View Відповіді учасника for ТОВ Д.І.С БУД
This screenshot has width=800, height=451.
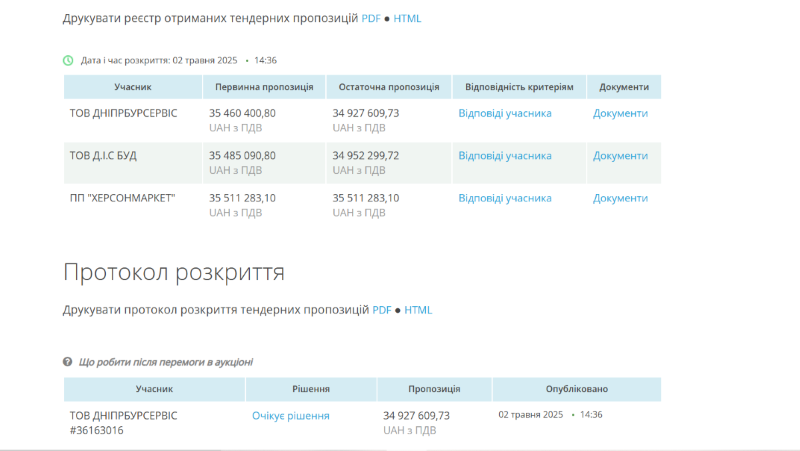pyautogui.click(x=505, y=156)
